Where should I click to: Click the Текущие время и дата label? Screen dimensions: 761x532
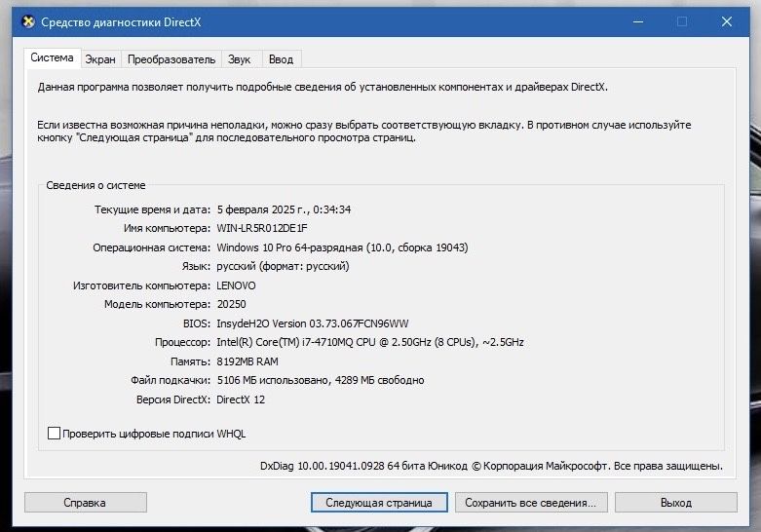(152, 209)
